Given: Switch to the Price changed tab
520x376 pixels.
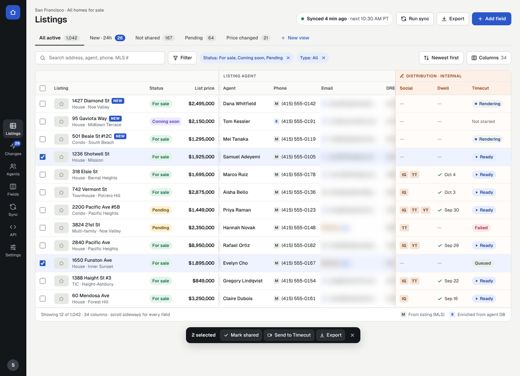Looking at the screenshot, I should click(x=248, y=38).
